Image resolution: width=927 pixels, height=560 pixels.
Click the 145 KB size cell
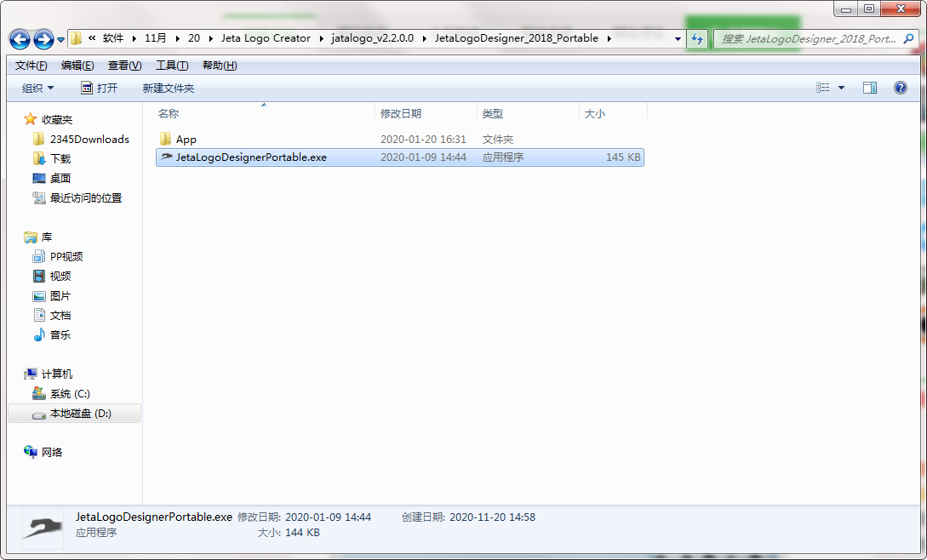click(623, 157)
